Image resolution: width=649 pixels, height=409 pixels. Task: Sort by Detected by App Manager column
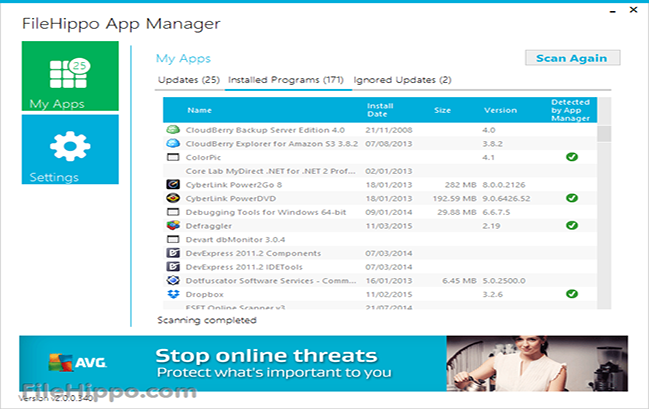[570, 110]
